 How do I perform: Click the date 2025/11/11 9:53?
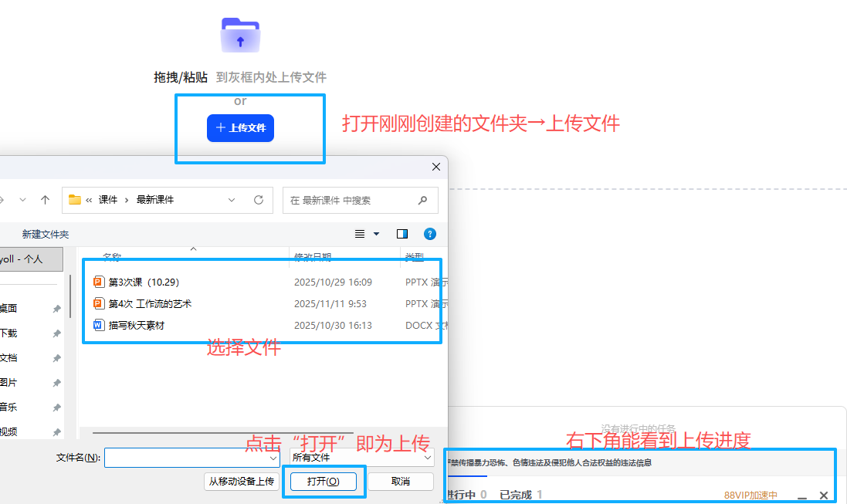tap(330, 303)
